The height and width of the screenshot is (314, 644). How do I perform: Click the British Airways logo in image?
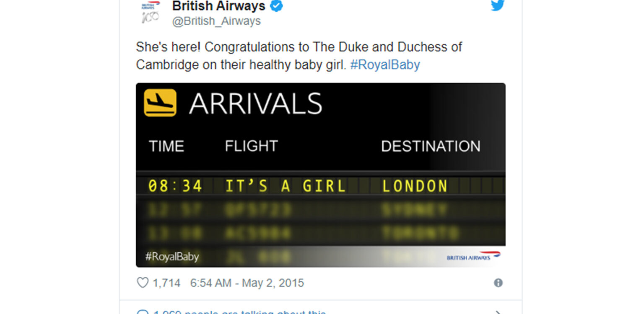473,255
